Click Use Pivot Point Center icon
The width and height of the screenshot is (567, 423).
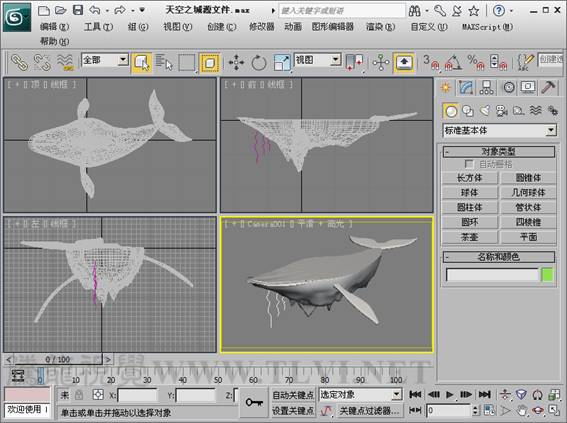[x=354, y=63]
